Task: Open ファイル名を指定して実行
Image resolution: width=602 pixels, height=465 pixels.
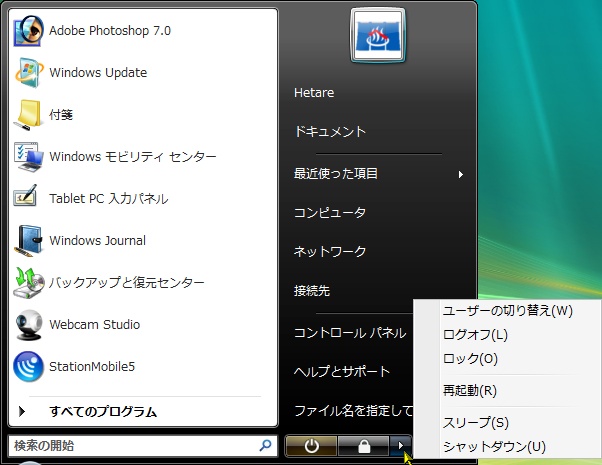Action: pos(353,410)
